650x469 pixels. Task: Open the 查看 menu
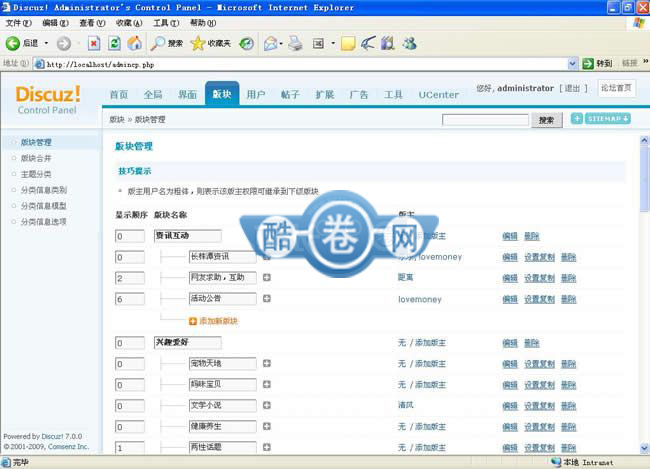coord(92,23)
